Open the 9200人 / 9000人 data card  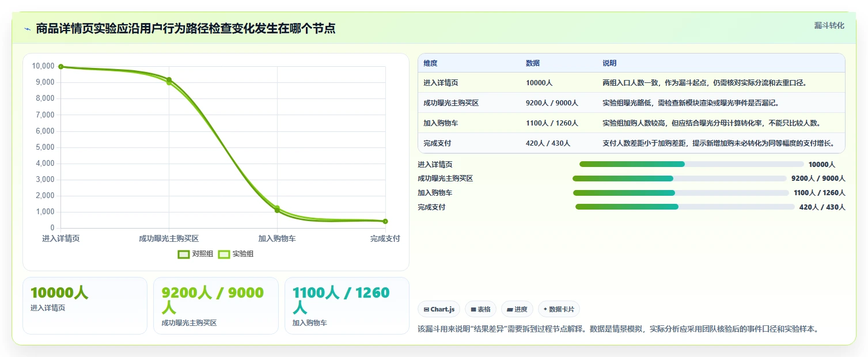click(216, 306)
